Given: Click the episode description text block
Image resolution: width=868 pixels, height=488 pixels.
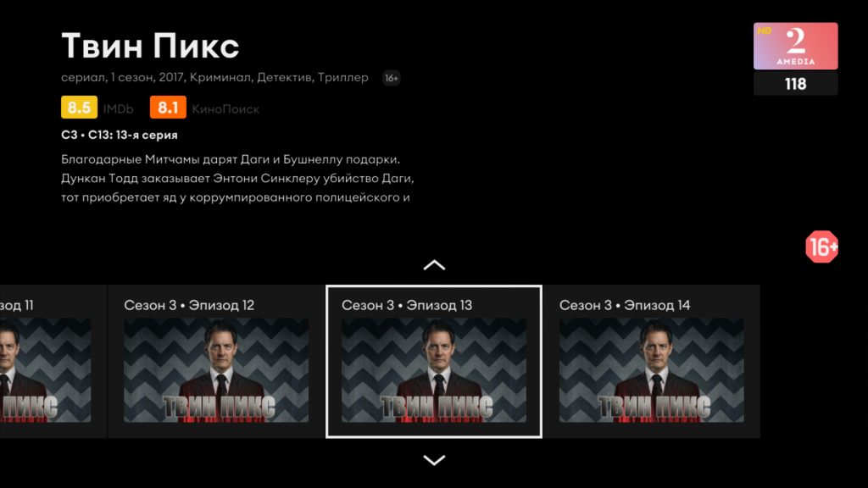Looking at the screenshot, I should pos(237,178).
